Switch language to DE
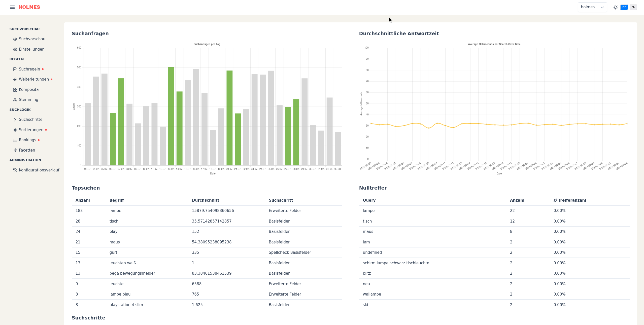The image size is (644, 325). (x=624, y=7)
